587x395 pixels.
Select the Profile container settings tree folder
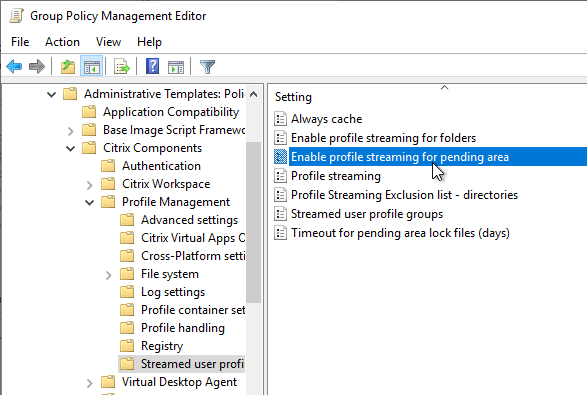(x=193, y=309)
